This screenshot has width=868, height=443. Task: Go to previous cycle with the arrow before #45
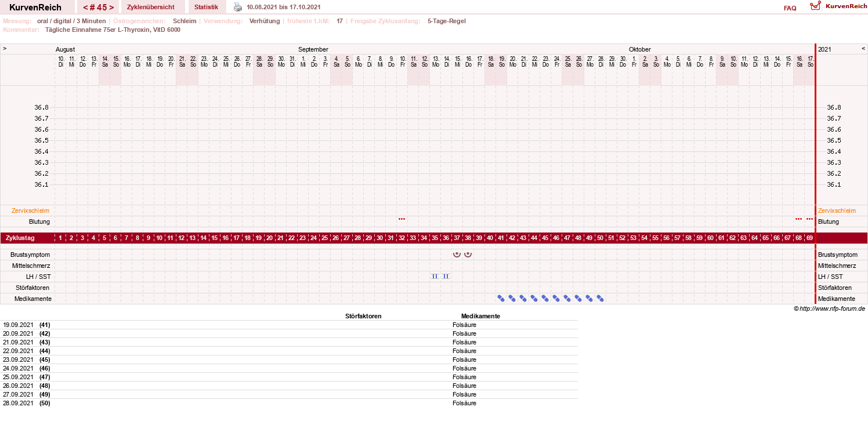pyautogui.click(x=85, y=8)
